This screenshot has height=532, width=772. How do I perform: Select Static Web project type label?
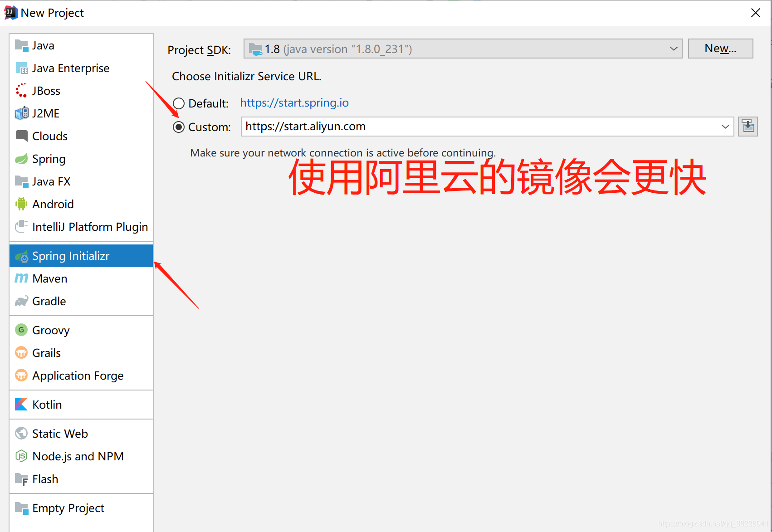[60, 434]
